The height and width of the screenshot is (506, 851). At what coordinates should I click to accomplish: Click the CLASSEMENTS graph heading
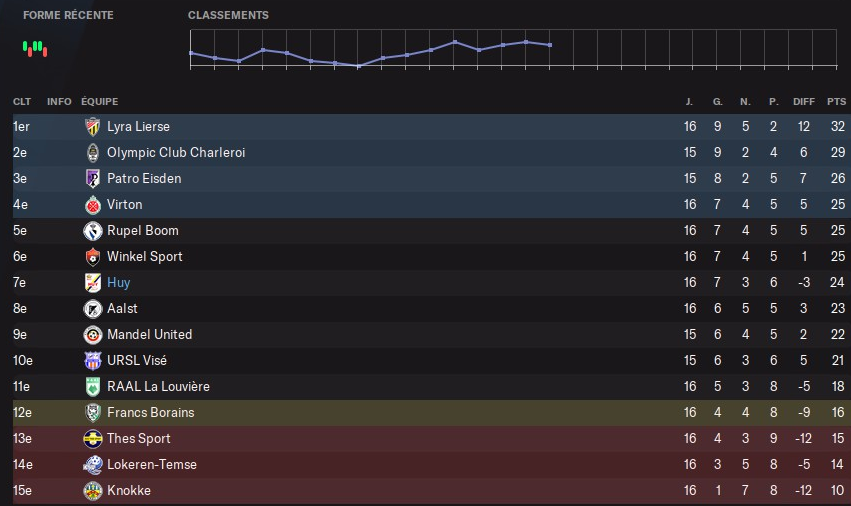coord(228,15)
